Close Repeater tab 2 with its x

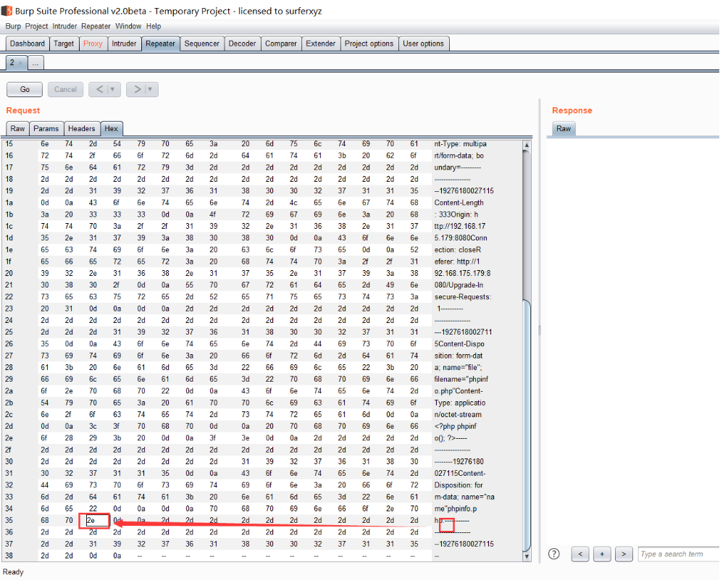point(20,63)
